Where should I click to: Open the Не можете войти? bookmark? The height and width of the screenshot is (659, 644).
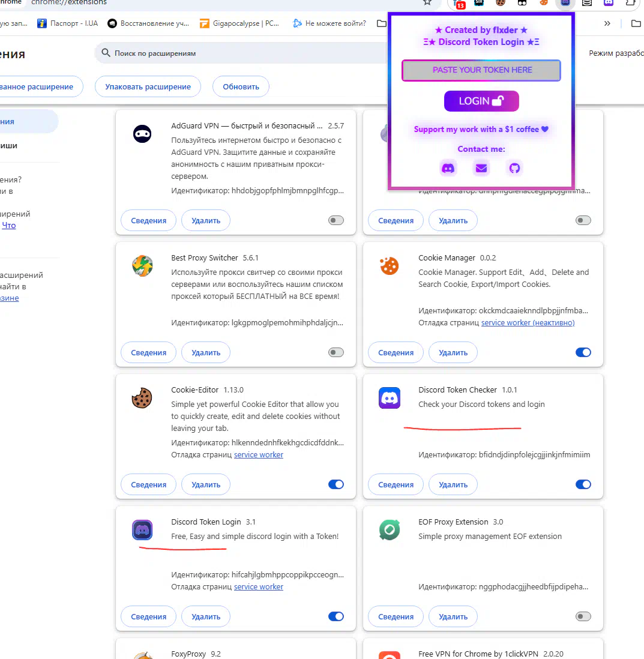pos(329,23)
